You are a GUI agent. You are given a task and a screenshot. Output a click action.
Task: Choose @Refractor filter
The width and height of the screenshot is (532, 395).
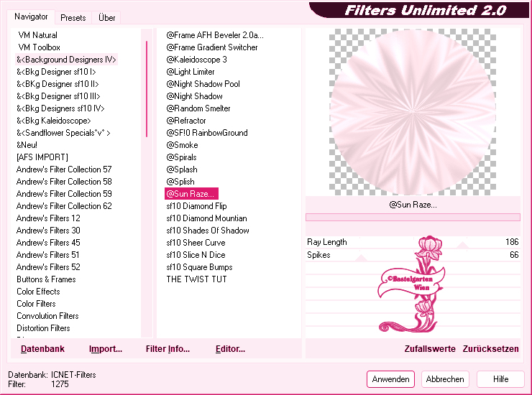186,121
